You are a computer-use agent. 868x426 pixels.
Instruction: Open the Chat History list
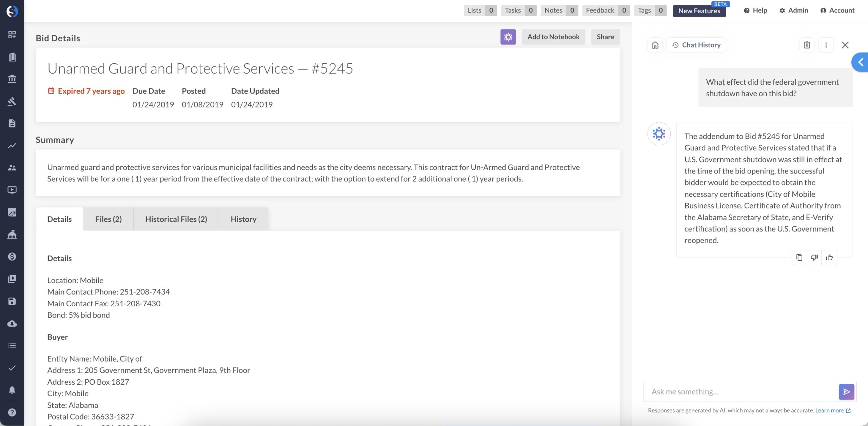pyautogui.click(x=696, y=45)
